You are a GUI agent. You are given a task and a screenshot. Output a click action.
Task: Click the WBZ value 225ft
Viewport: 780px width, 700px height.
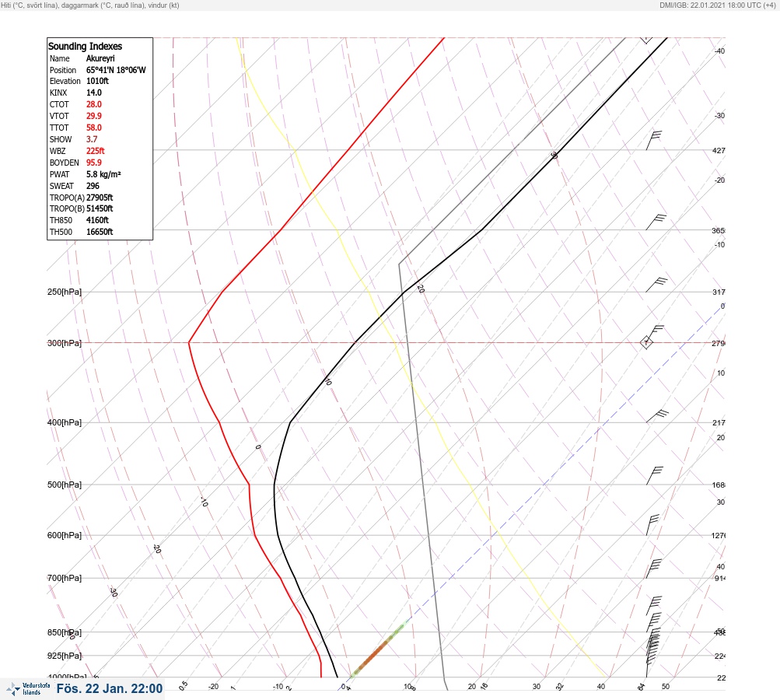[96, 151]
